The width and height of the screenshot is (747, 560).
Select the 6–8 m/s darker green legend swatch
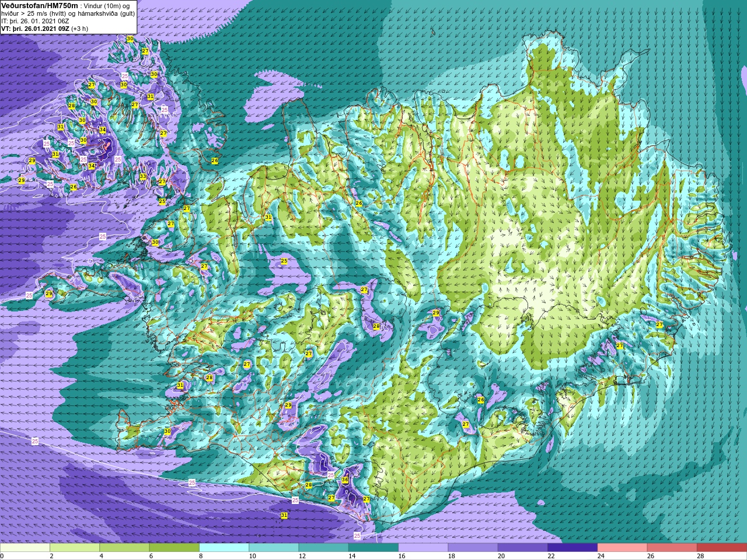coord(174,548)
